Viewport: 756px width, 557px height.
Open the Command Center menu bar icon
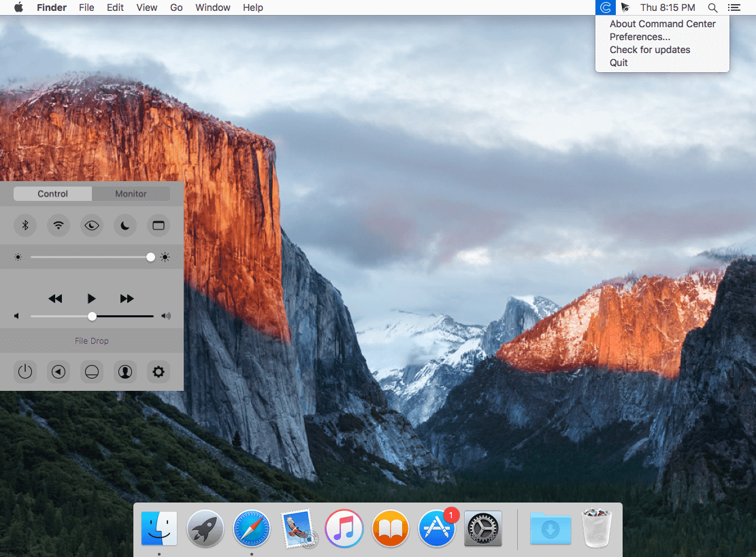pyautogui.click(x=606, y=7)
